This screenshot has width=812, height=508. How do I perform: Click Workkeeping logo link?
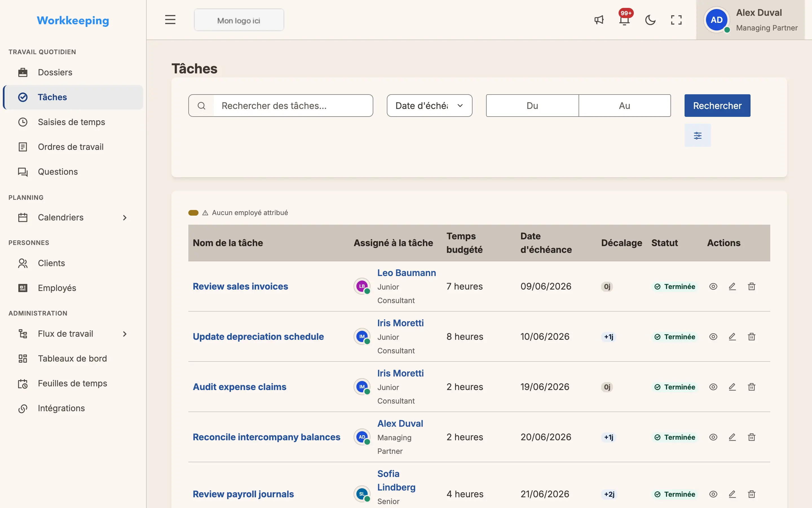[x=73, y=21]
